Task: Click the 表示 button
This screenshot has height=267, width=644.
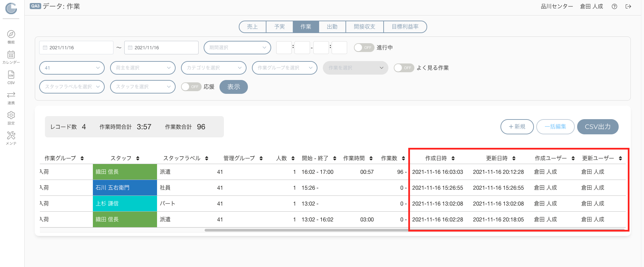Action: 234,87
